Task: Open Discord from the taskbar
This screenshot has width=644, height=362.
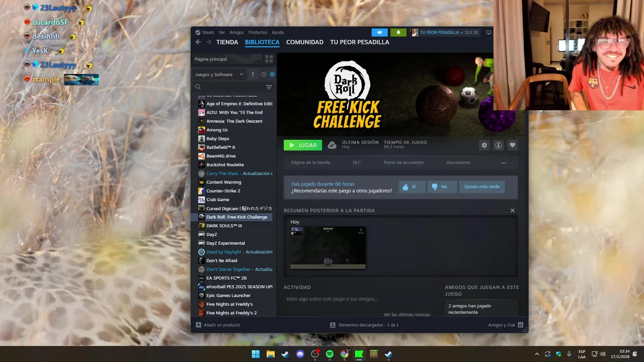Action: coord(300,354)
